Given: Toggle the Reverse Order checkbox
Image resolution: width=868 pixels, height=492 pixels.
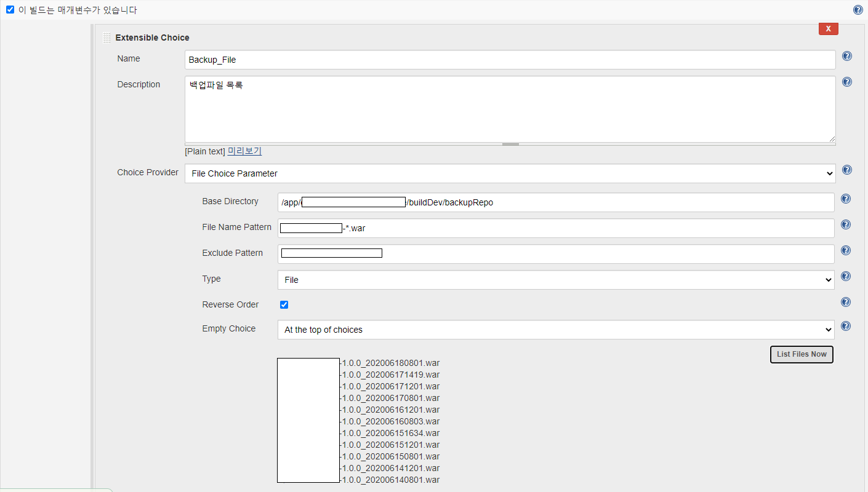Looking at the screenshot, I should 284,304.
